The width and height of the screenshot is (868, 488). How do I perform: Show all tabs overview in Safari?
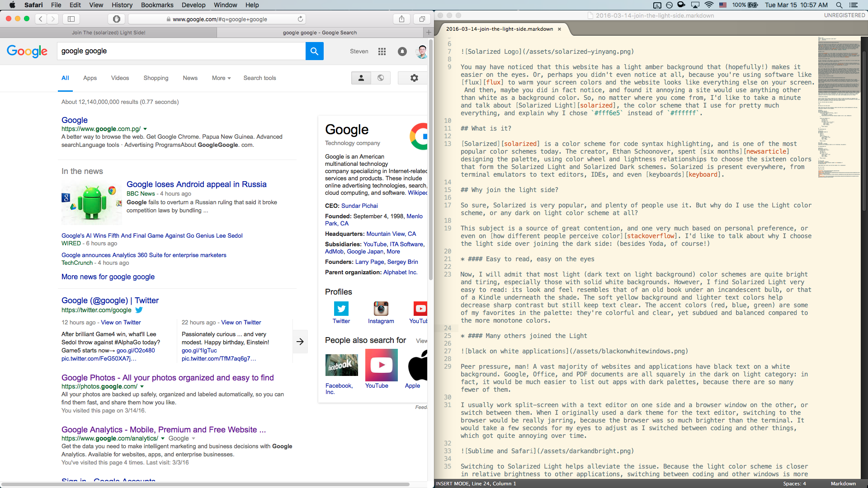pos(422,19)
